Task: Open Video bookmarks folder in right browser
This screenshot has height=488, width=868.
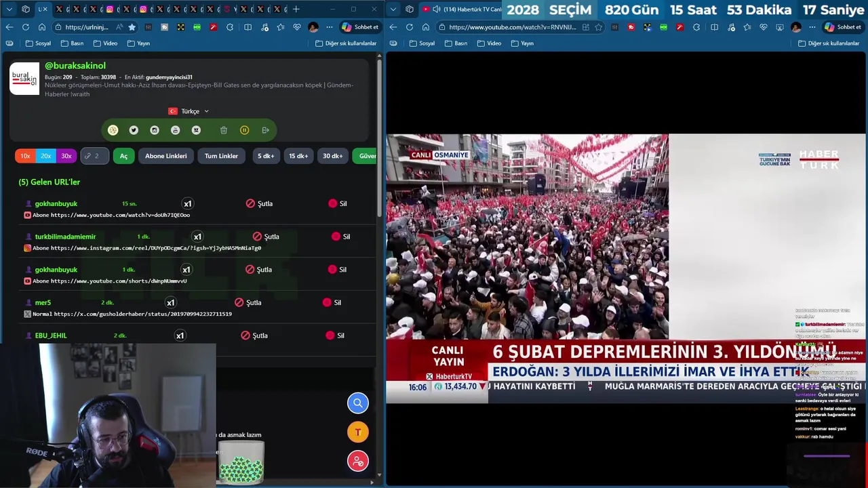Action: coord(489,43)
